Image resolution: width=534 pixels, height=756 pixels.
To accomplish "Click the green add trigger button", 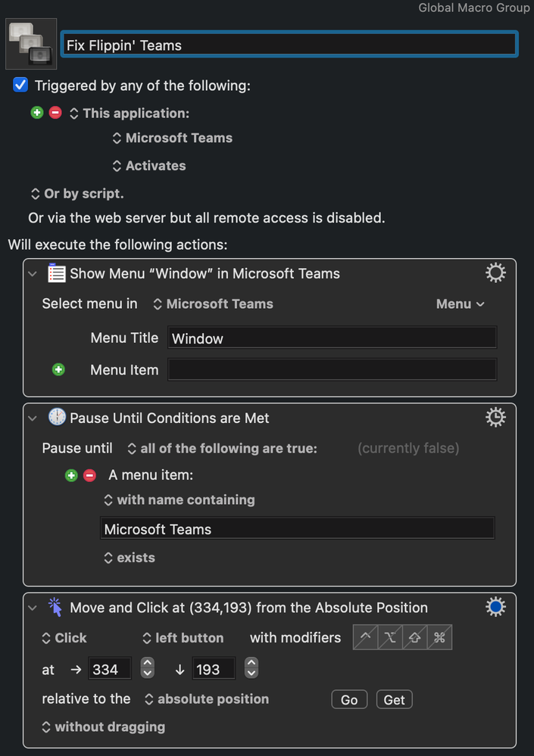I will [37, 113].
